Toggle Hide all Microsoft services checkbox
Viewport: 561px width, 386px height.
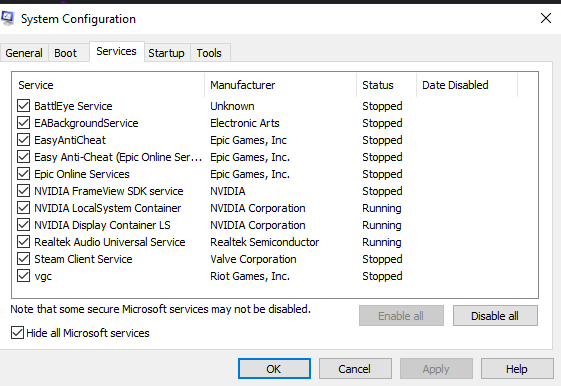pos(17,333)
